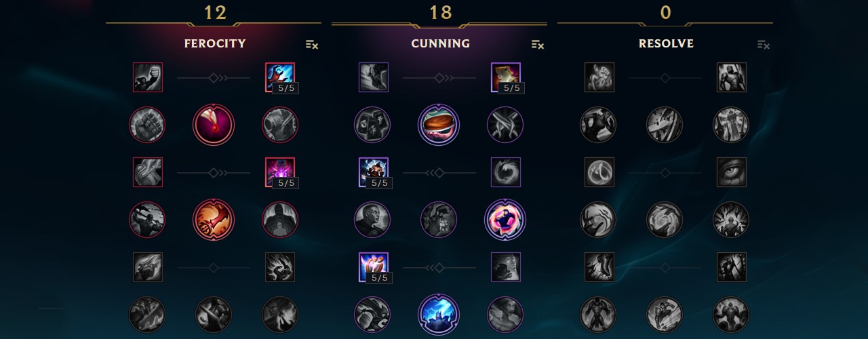Clear all points in Cunning tree
Image resolution: width=868 pixels, height=339 pixels.
(538, 44)
